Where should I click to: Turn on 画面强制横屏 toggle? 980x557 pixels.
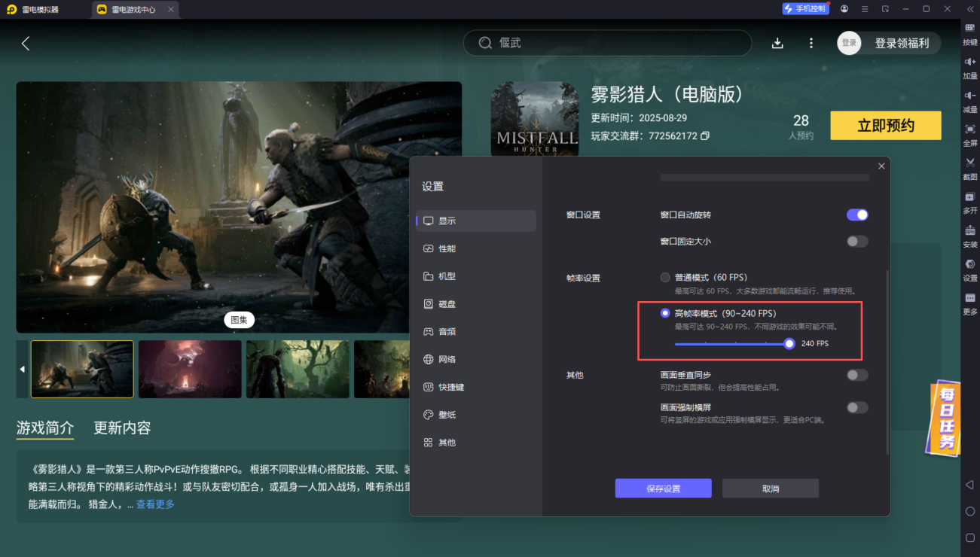(857, 407)
